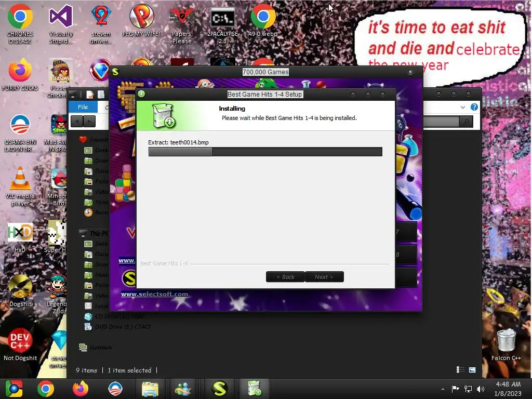
Task: Select DVD Drive (E:) in Explorer sidebar
Action: (117, 327)
